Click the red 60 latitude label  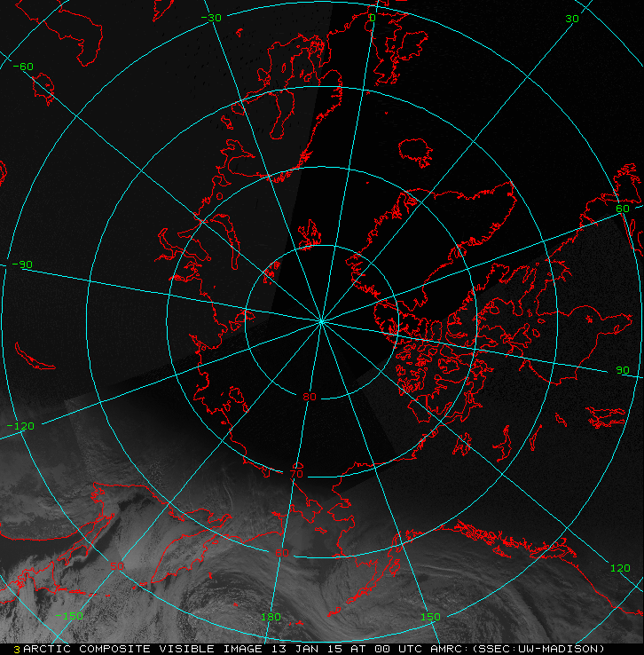pos(282,553)
